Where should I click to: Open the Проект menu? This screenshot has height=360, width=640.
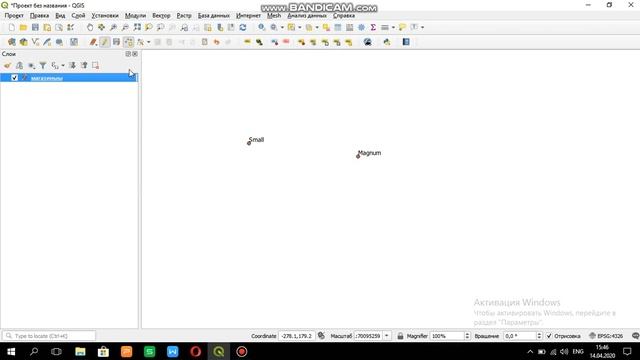click(x=14, y=16)
